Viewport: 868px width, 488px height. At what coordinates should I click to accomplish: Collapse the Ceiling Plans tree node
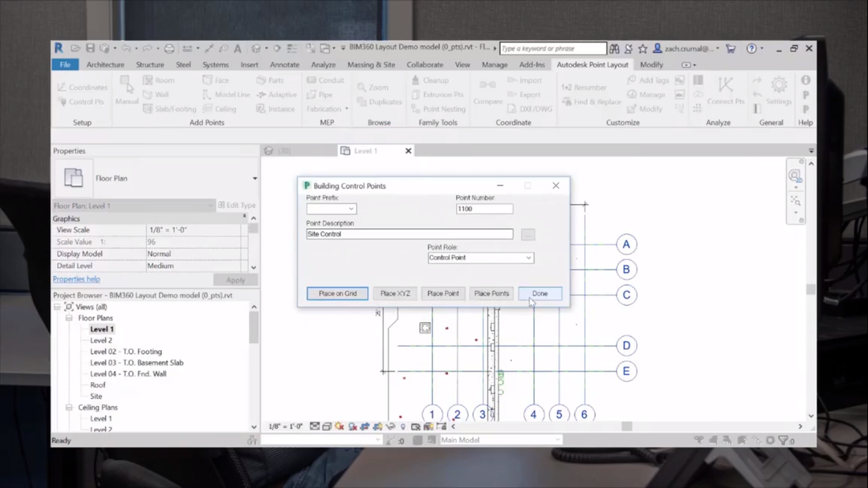click(x=69, y=407)
